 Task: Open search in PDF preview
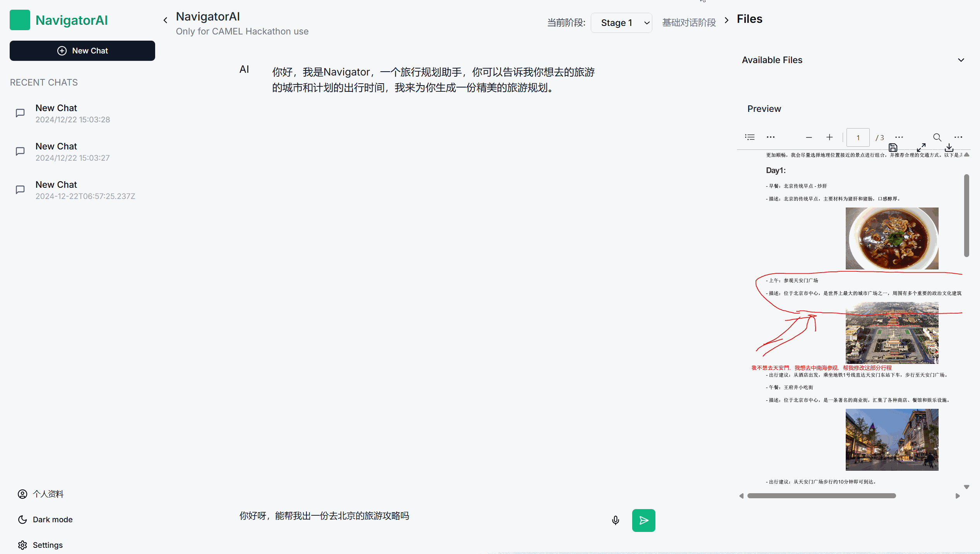pyautogui.click(x=937, y=137)
